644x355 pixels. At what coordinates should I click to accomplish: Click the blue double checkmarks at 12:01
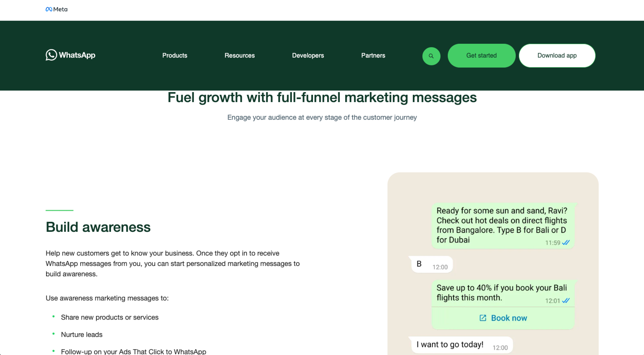point(566,300)
